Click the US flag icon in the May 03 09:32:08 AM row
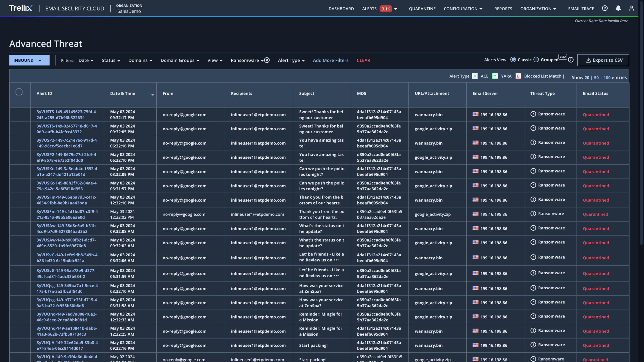Viewport: 644px width, 362px height. [x=475, y=228]
